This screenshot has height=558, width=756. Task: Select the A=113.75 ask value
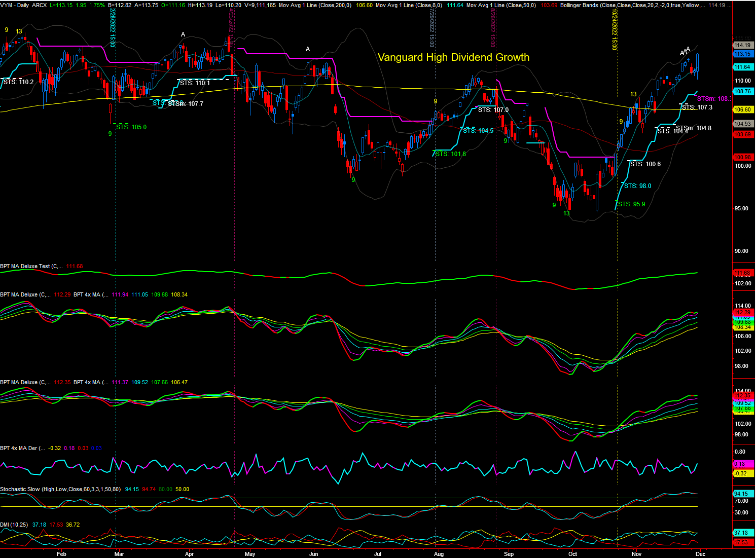click(147, 5)
